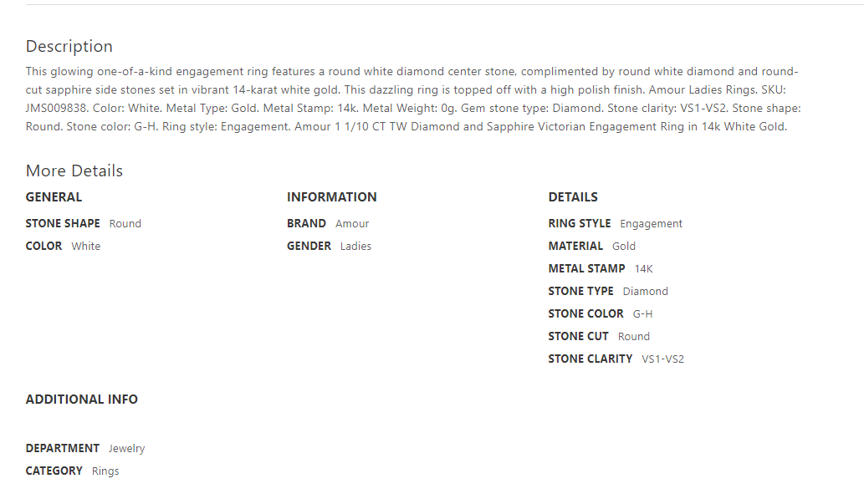Click the Engagement ring style value
Screen dimensions: 864x504
pyautogui.click(x=651, y=224)
